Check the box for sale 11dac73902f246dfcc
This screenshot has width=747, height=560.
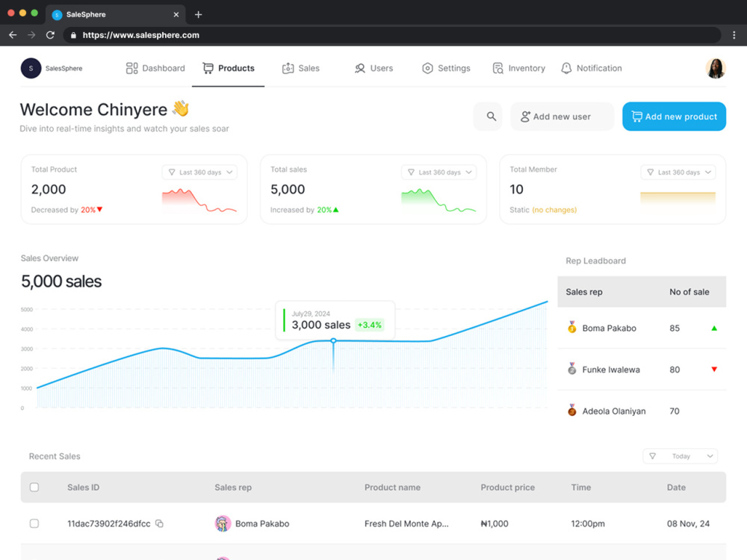tap(34, 523)
